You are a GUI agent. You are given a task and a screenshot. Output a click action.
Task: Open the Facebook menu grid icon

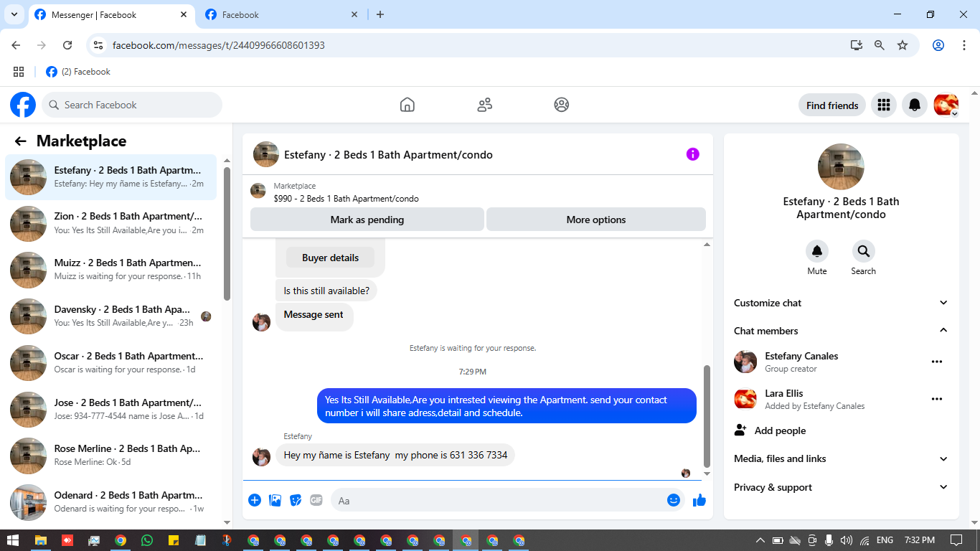pos(884,105)
